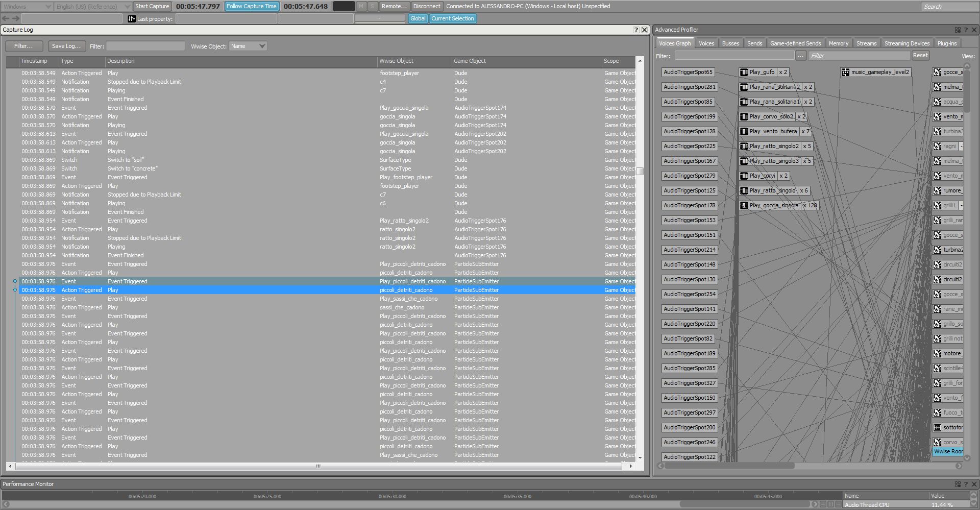The image size is (980, 510).
Task: Zoom in the Performance Monitor timeline (+)
Action: point(823,504)
